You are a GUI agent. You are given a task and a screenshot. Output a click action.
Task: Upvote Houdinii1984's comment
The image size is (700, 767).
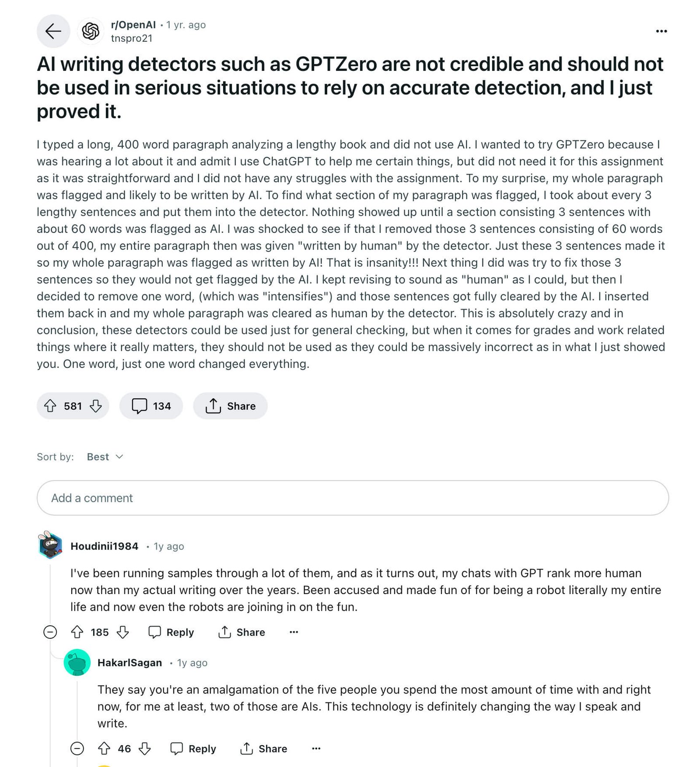pyautogui.click(x=78, y=632)
